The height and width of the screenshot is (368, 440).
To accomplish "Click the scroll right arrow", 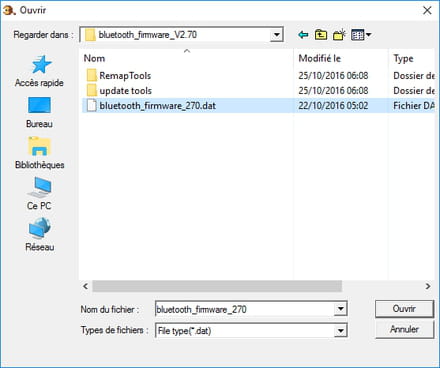I will click(428, 286).
